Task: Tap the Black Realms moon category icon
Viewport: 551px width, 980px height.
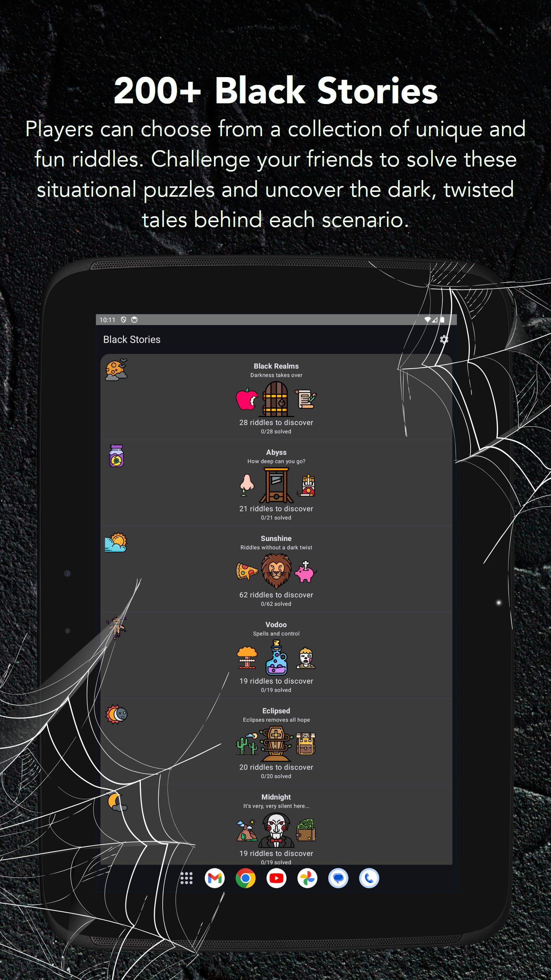Action: (x=117, y=369)
